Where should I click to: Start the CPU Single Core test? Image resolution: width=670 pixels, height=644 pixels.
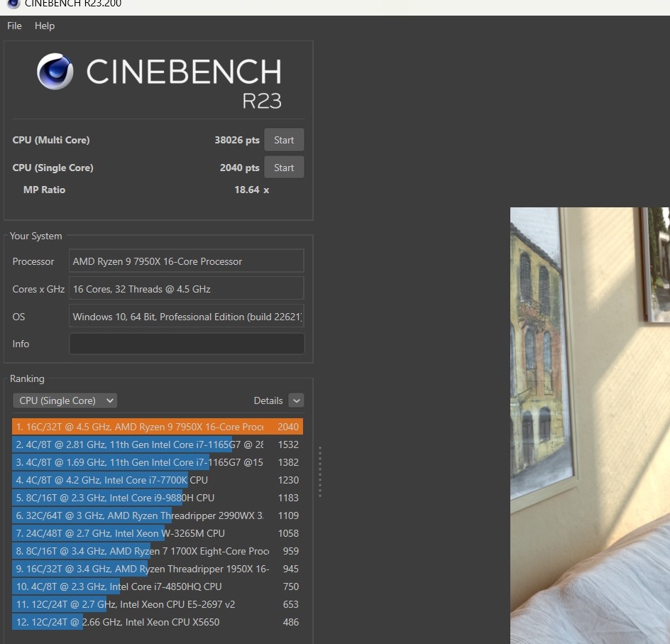coord(284,167)
